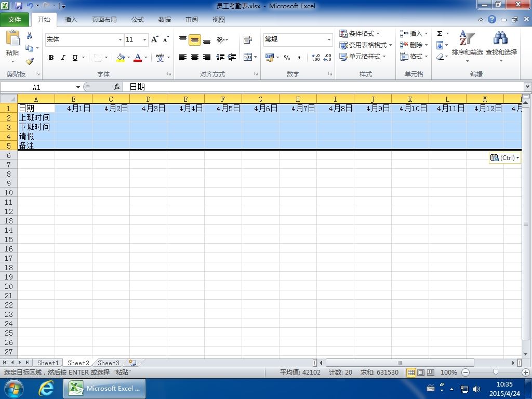Toggle Center horizontal alignment

tap(195, 57)
